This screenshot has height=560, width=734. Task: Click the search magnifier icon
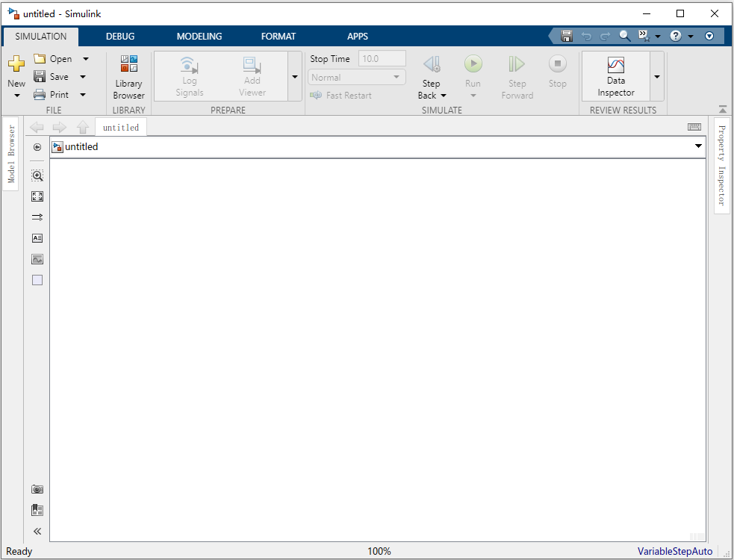pos(624,36)
